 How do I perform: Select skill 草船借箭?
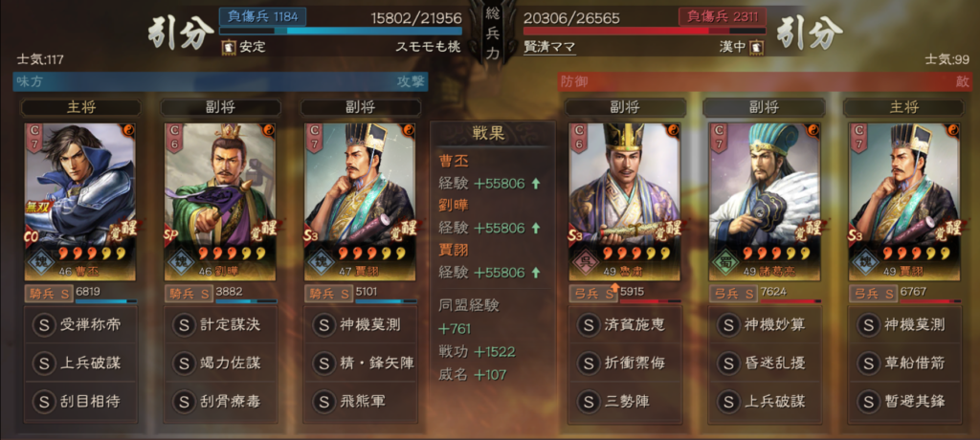pyautogui.click(x=904, y=363)
